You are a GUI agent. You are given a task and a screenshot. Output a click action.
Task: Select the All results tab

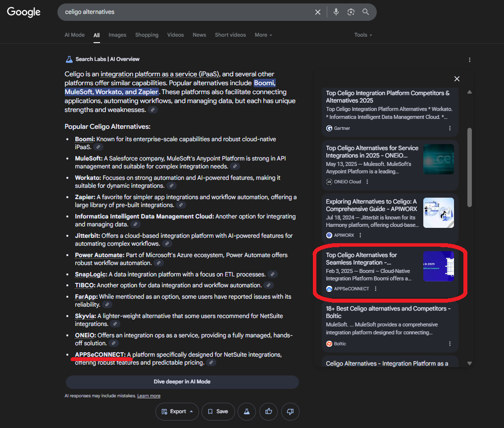[97, 35]
